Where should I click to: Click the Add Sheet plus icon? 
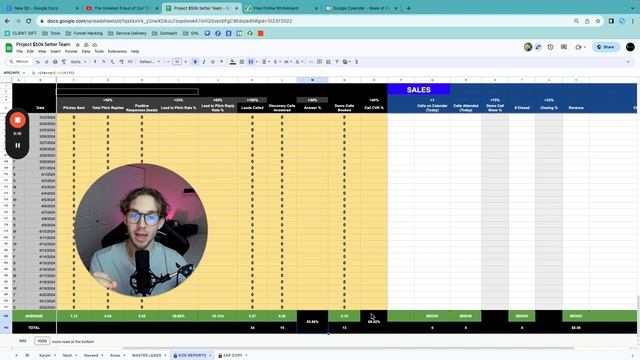point(16,356)
